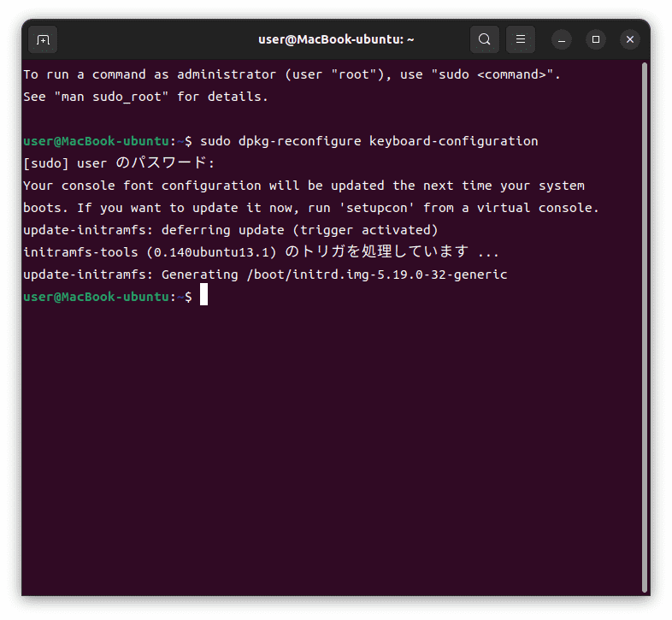Click the vertical scrollbar of the terminal

pyautogui.click(x=644, y=328)
